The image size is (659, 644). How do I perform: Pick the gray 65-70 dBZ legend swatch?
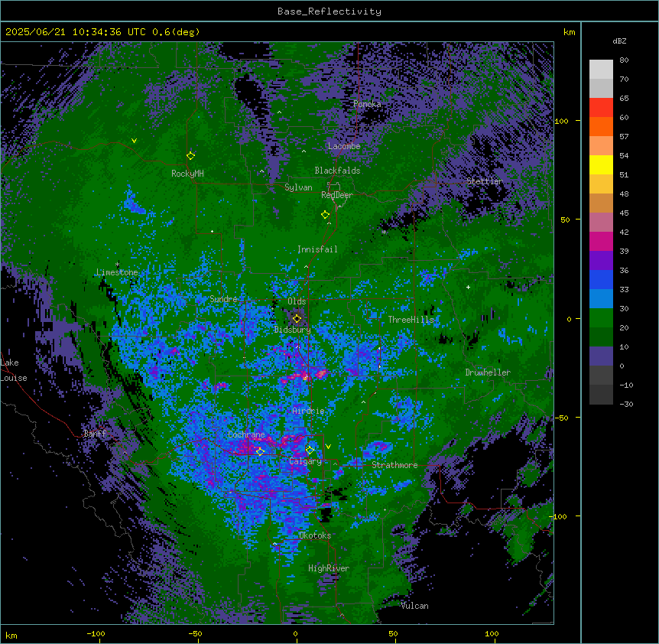tap(601, 88)
